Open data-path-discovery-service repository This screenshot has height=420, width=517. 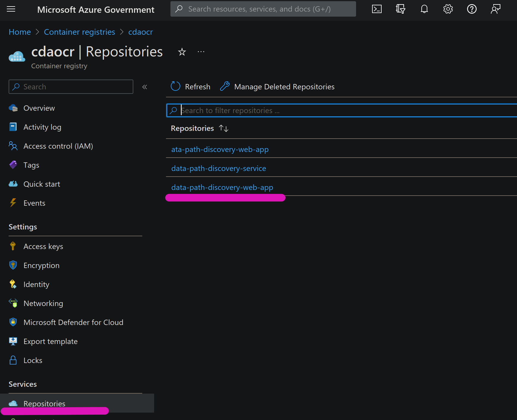(x=219, y=168)
